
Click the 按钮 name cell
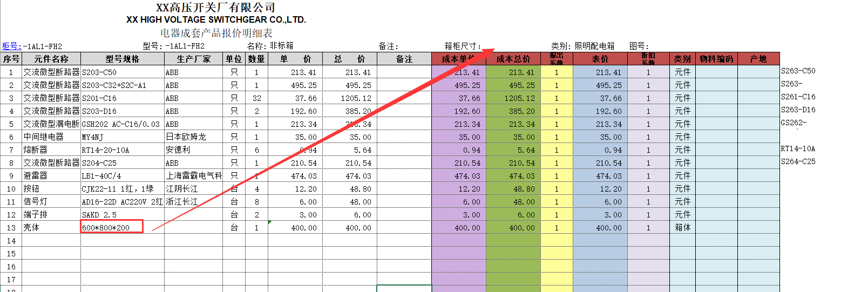click(x=51, y=189)
